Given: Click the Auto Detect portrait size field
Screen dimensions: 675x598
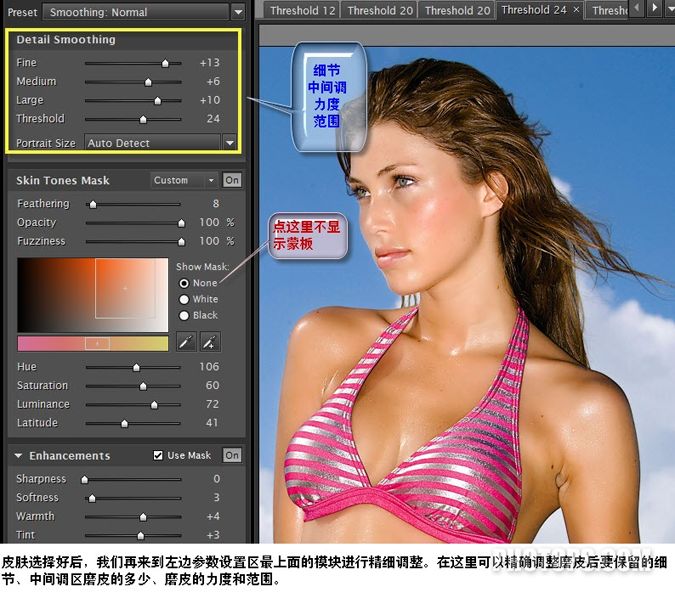Looking at the screenshot, I should [x=152, y=143].
